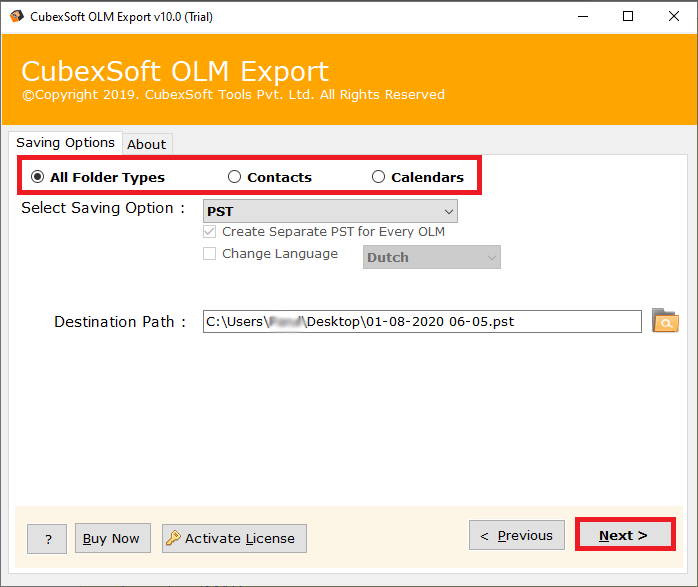Viewport: 698px width, 587px height.
Task: Click the Destination Path label
Action: tap(120, 322)
